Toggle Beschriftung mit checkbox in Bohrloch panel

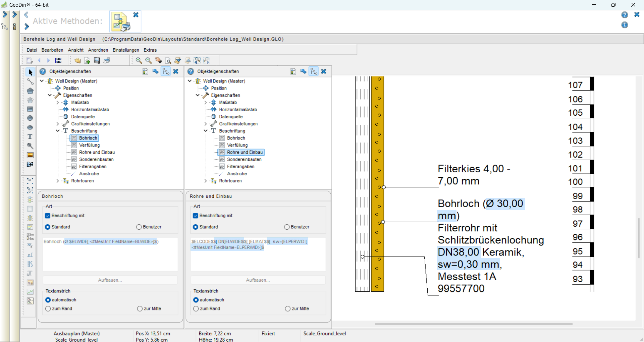point(48,216)
